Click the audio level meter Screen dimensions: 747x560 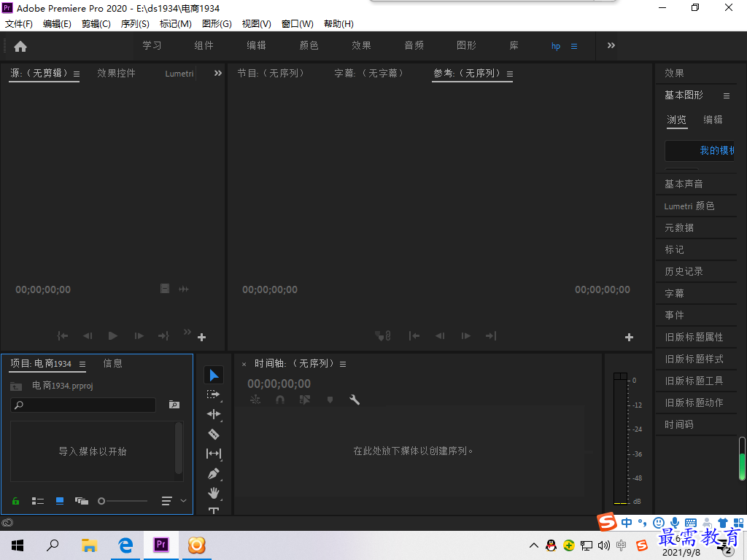pyautogui.click(x=620, y=438)
